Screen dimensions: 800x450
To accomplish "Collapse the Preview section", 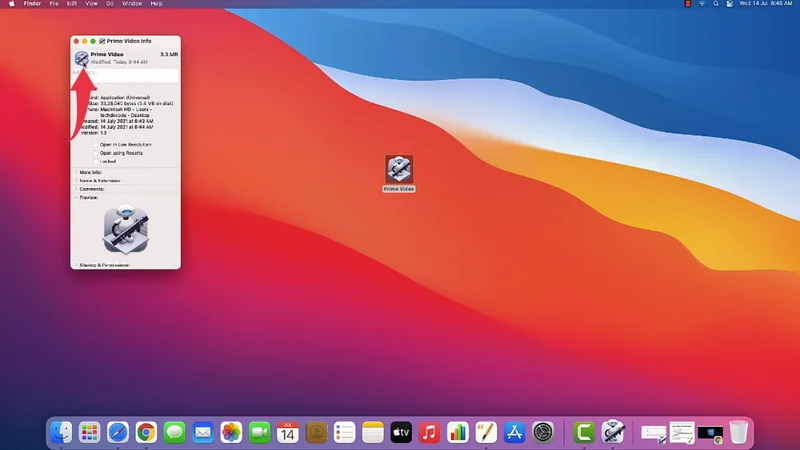I will pyautogui.click(x=75, y=197).
